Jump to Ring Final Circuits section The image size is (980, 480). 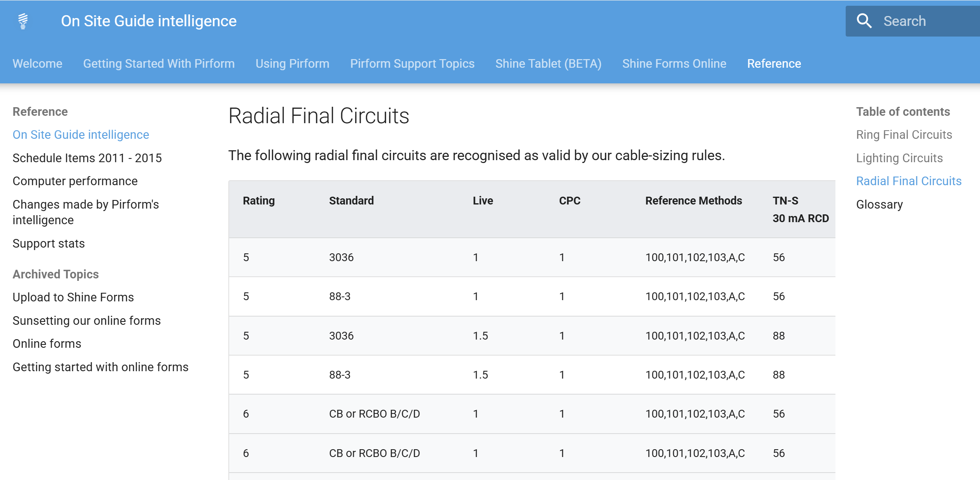coord(904,135)
